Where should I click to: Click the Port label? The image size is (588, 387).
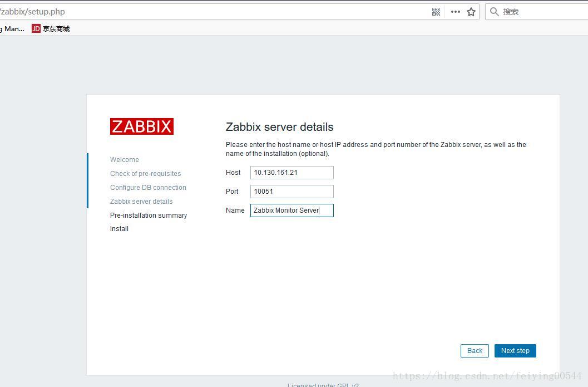232,192
